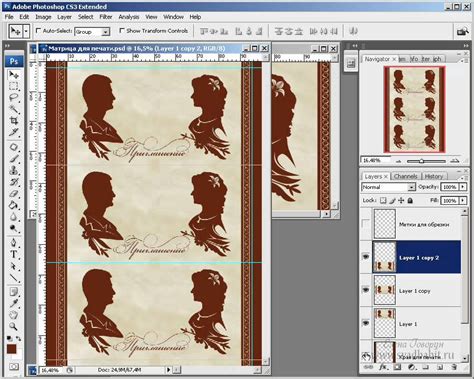This screenshot has height=379, width=474.
Task: Open the workspace icon in the options bar
Action: pyautogui.click(x=462, y=32)
